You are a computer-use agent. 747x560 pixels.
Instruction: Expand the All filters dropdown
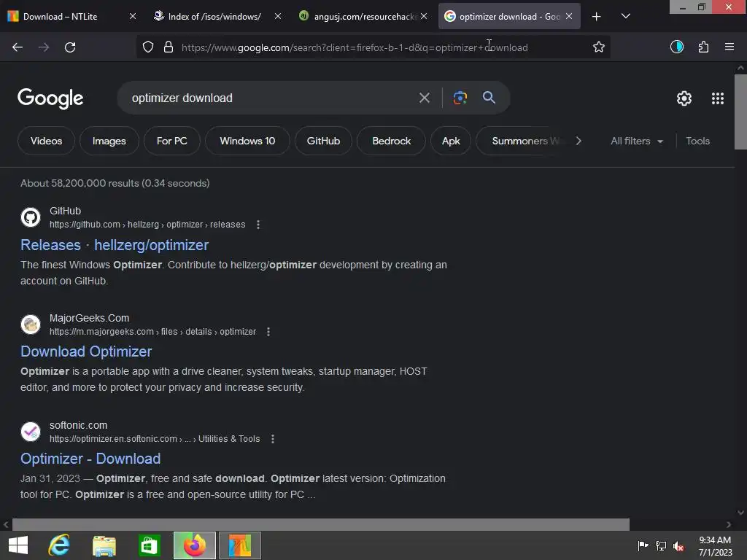tap(636, 141)
